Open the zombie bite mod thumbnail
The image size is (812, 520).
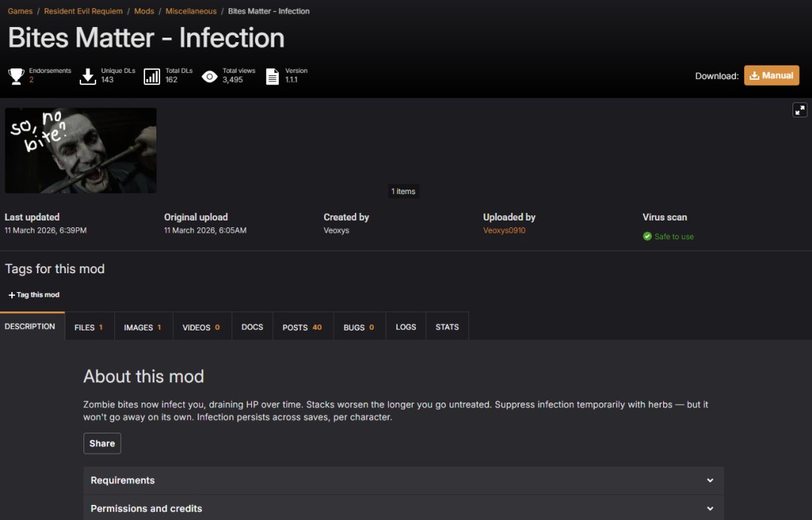(x=80, y=151)
